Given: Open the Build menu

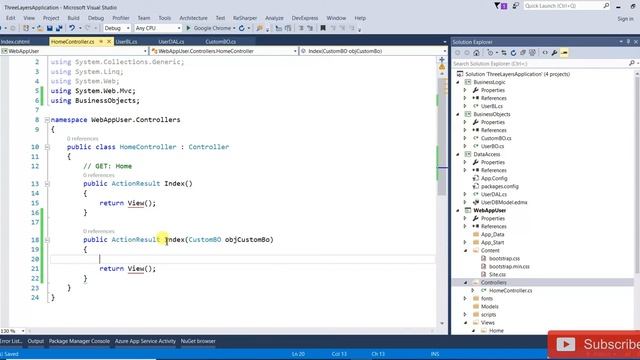Looking at the screenshot, I should point(73,18).
